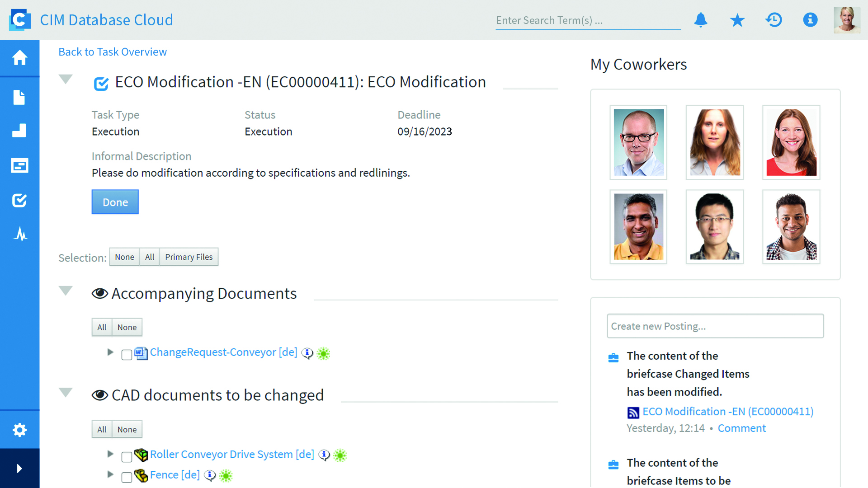Viewport: 868px width, 488px height.
Task: Click the Create new Posting field
Action: [715, 326]
